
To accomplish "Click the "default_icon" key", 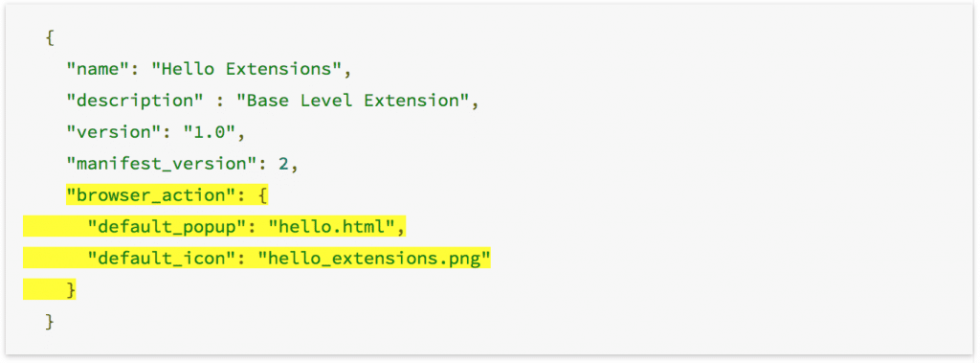I will coord(162,259).
